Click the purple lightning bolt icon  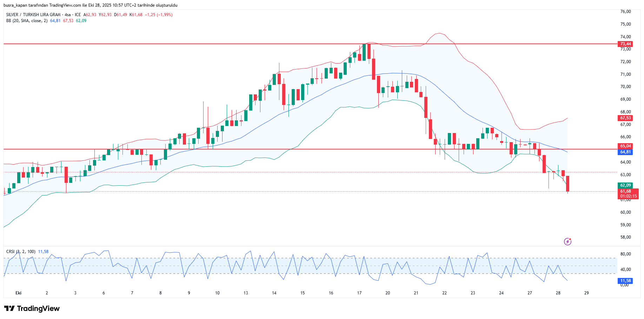567,241
